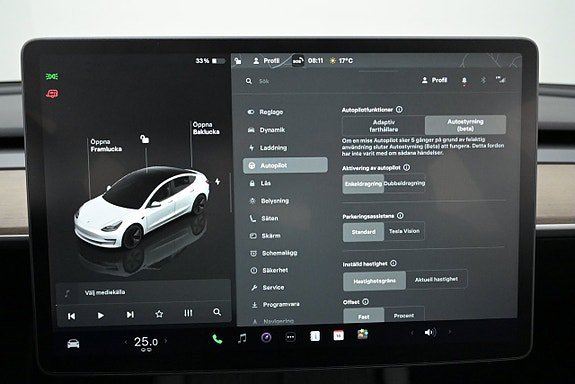Viewport: 575px width, 384px height.
Task: Show info for Parkeringsassistans
Action: click(x=400, y=216)
